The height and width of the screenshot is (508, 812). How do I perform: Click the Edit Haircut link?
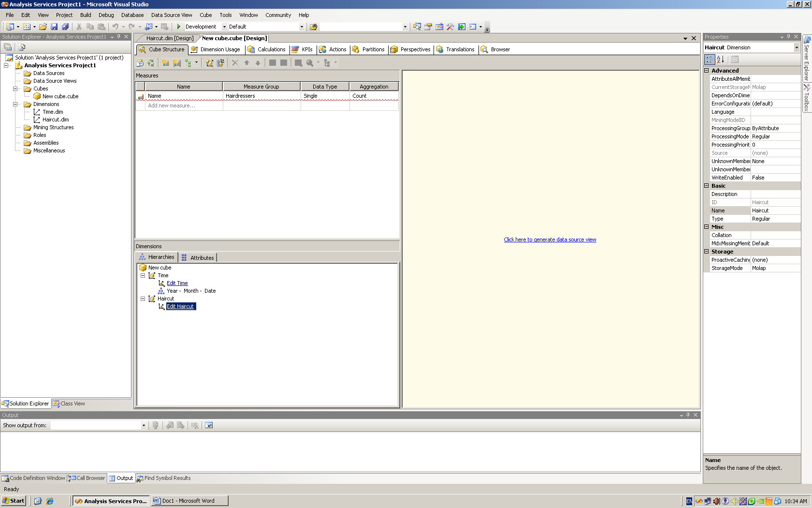[x=180, y=306]
